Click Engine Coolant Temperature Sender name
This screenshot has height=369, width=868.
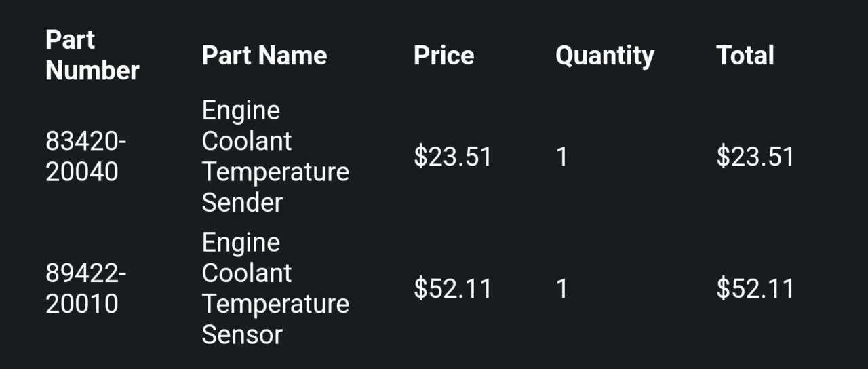click(x=275, y=157)
